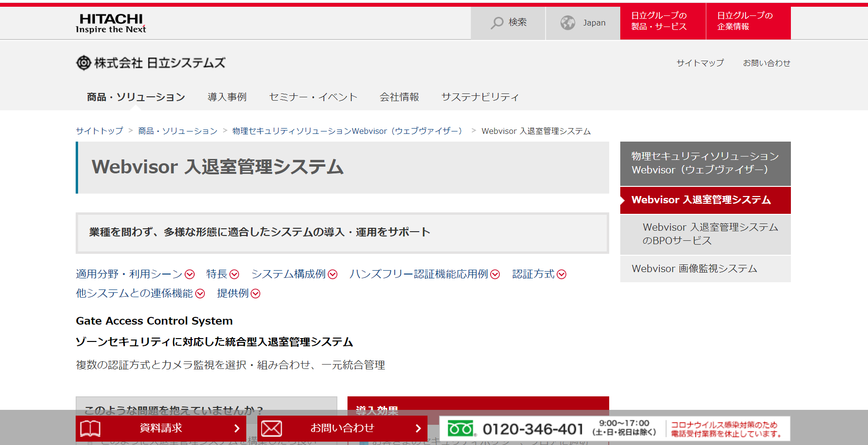Select the Japan region button
868x445 pixels.
(x=583, y=23)
